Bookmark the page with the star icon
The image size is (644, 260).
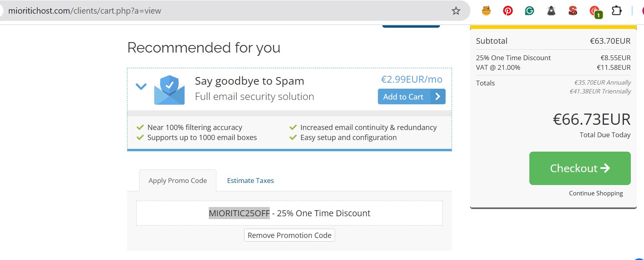[456, 11]
